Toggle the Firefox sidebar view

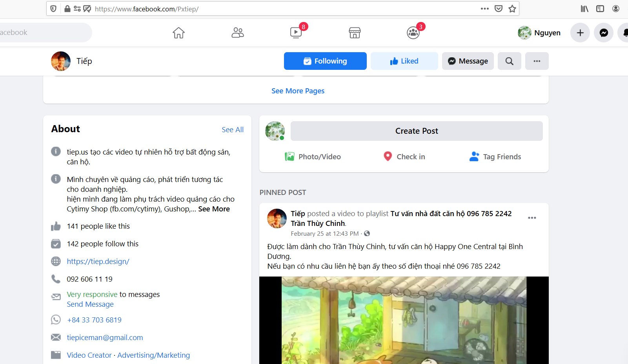pos(600,9)
